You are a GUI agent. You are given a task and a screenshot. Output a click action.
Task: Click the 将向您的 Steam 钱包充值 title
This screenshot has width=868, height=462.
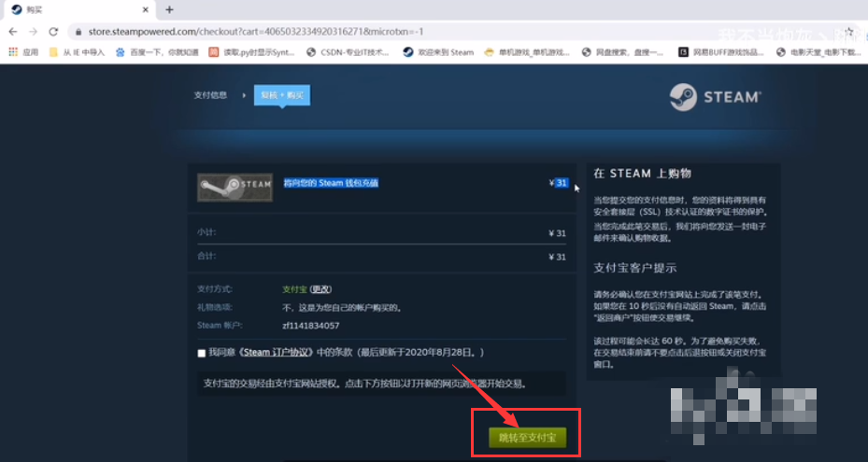pos(331,183)
